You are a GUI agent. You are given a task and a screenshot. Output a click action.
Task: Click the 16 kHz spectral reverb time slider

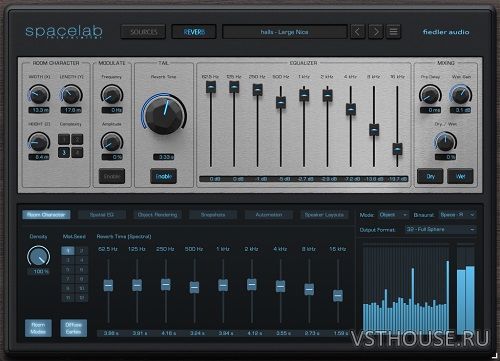point(338,295)
